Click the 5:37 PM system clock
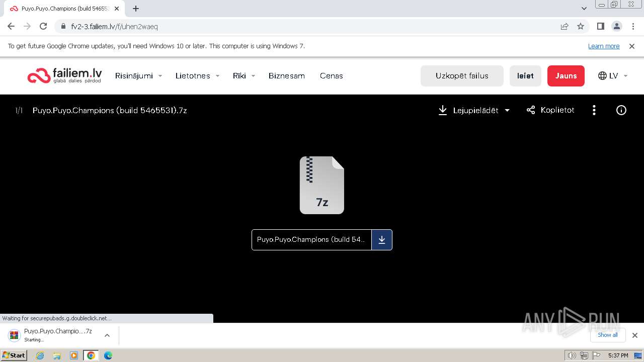644x362 pixels. point(618,355)
